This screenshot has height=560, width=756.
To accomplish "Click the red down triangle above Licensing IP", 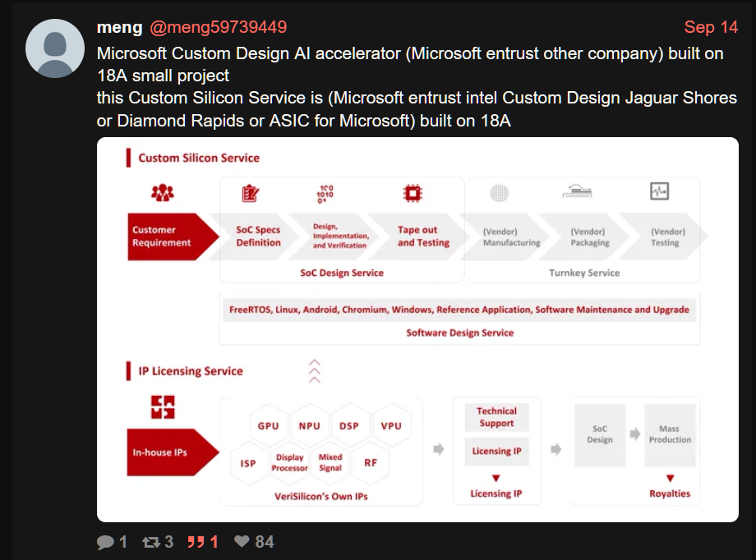I will pyautogui.click(x=496, y=478).
